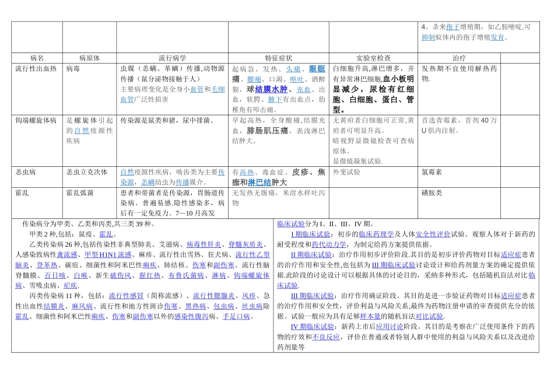Follow the 禽流感 hyperlink

point(67,254)
